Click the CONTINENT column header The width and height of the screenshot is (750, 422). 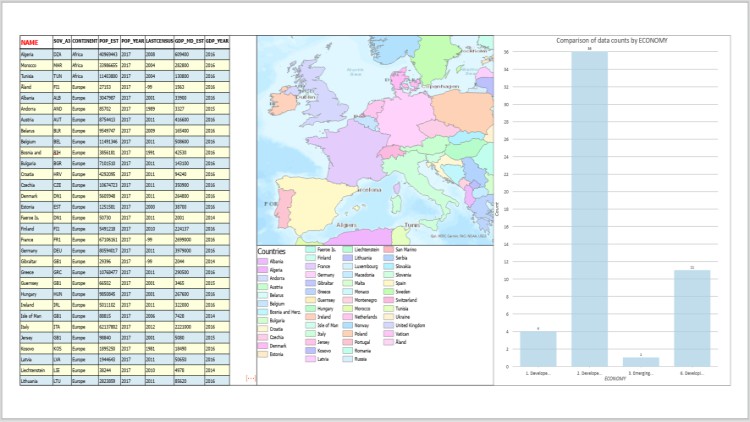point(85,42)
